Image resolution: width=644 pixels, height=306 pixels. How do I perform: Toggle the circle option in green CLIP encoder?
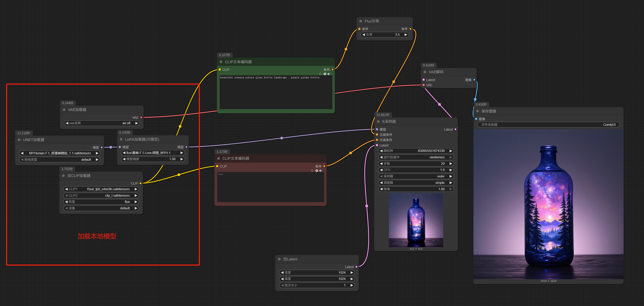click(320, 74)
